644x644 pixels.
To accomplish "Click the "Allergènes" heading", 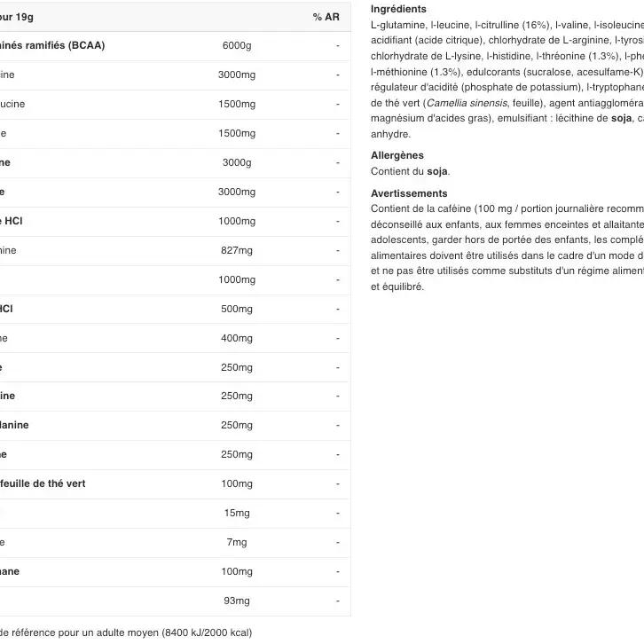I will click(397, 155).
